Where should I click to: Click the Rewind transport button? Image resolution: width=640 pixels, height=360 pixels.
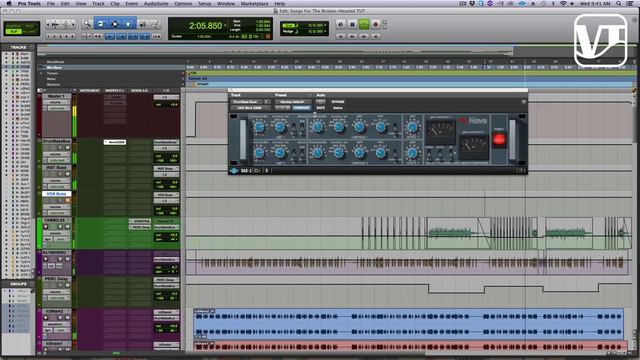(352, 36)
